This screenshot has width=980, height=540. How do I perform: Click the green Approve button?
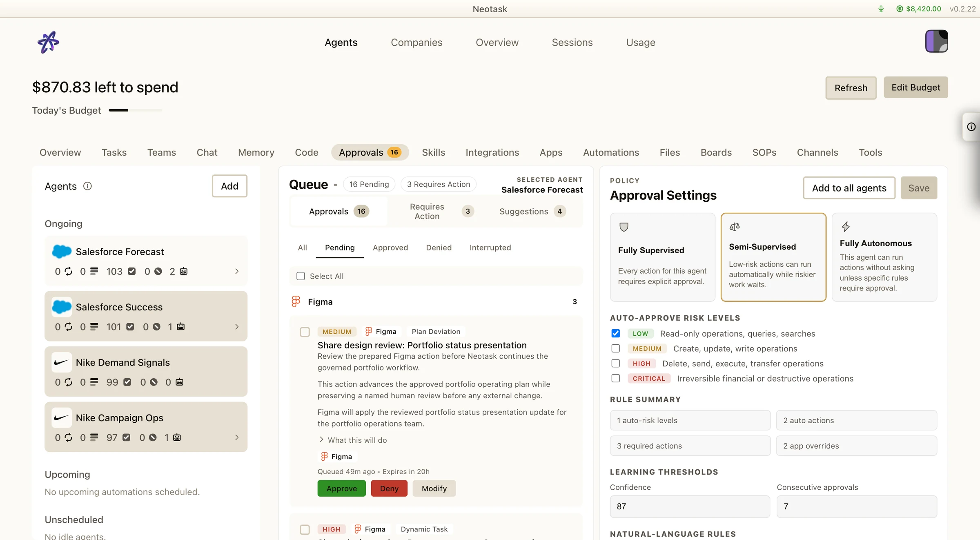tap(341, 489)
